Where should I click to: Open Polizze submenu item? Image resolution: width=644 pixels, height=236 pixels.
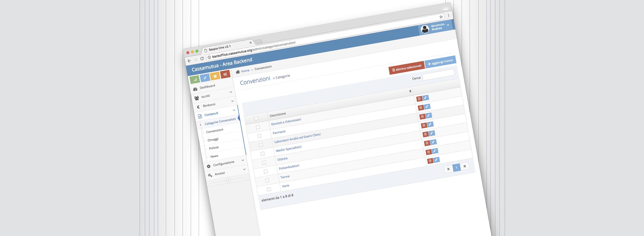214,148
